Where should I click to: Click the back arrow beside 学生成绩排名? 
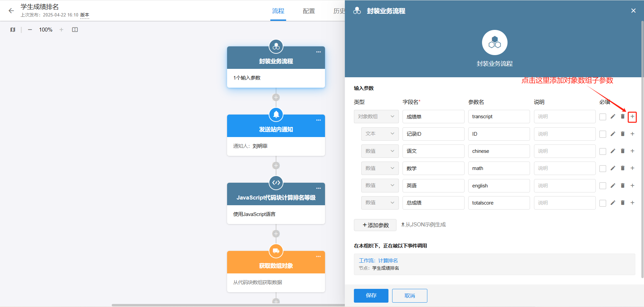(x=11, y=11)
